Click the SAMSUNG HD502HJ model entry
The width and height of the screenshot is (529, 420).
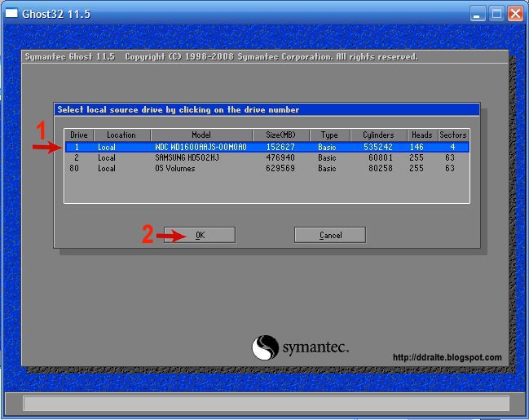[x=187, y=157]
